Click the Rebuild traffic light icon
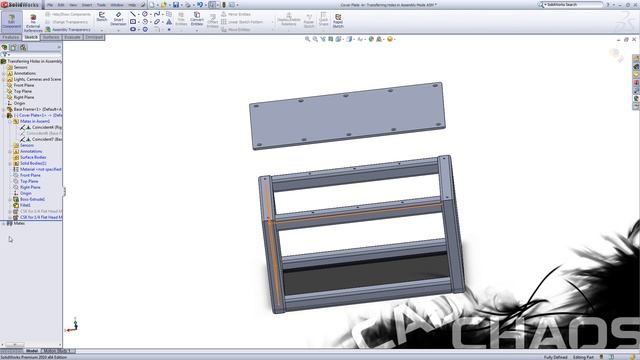 click(224, 5)
